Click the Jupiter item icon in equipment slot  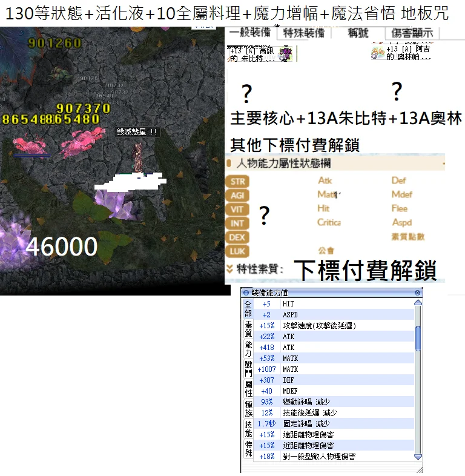point(285,53)
